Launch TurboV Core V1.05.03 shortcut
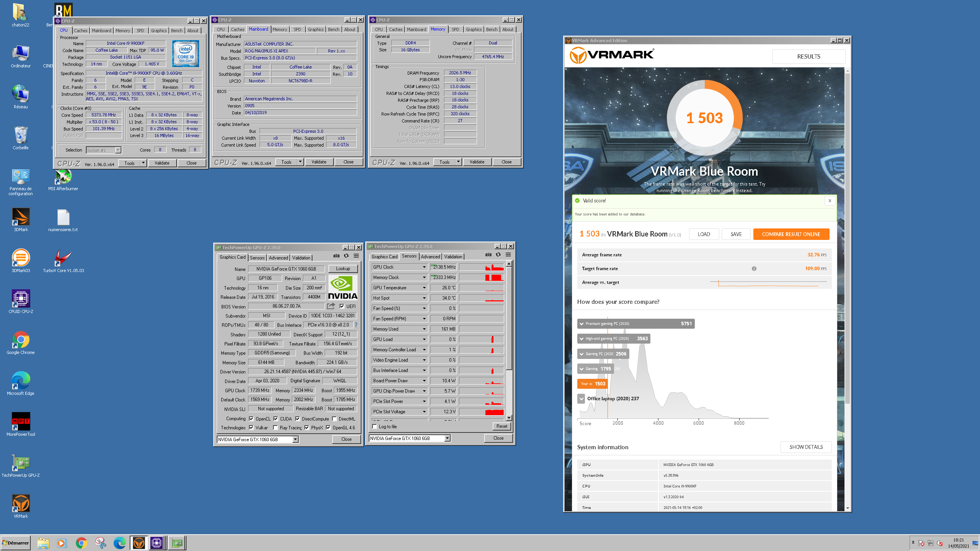Image resolution: width=980 pixels, height=551 pixels. 63,261
